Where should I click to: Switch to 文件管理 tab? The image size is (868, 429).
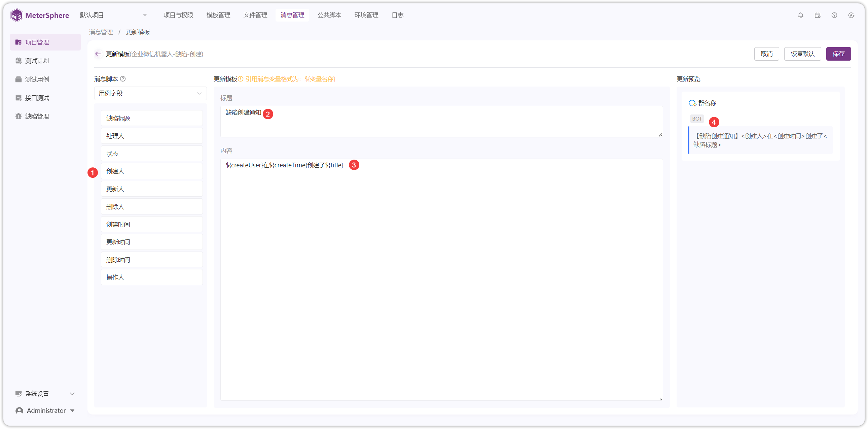pyautogui.click(x=255, y=15)
